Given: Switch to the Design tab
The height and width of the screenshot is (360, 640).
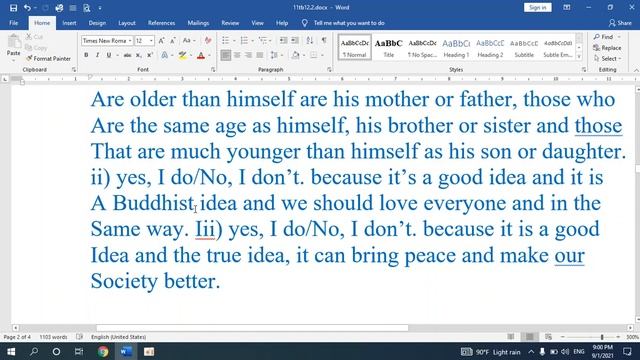Looking at the screenshot, I should tap(97, 23).
